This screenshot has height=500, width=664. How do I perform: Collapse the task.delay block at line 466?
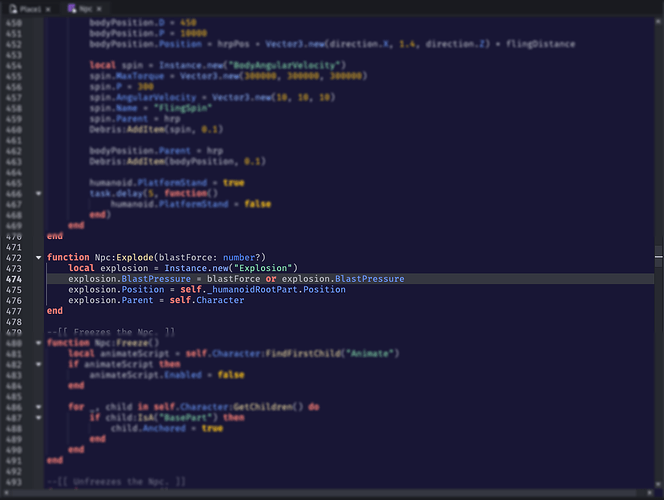tap(39, 193)
